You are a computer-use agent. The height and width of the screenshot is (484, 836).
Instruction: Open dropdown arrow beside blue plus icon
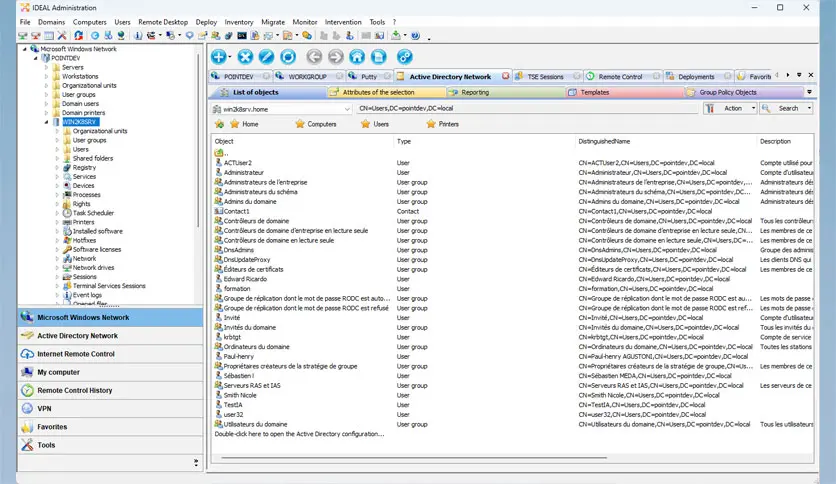[x=230, y=57]
